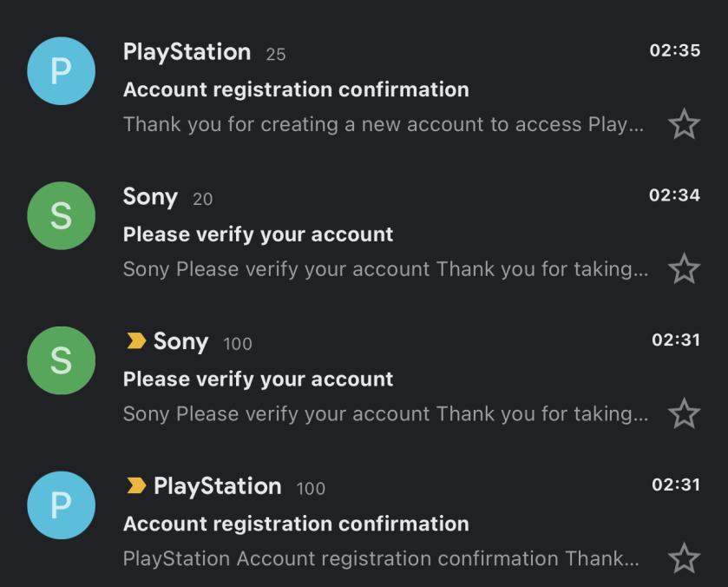
Task: Star the 02:31 Sony verify email
Action: [x=684, y=412]
